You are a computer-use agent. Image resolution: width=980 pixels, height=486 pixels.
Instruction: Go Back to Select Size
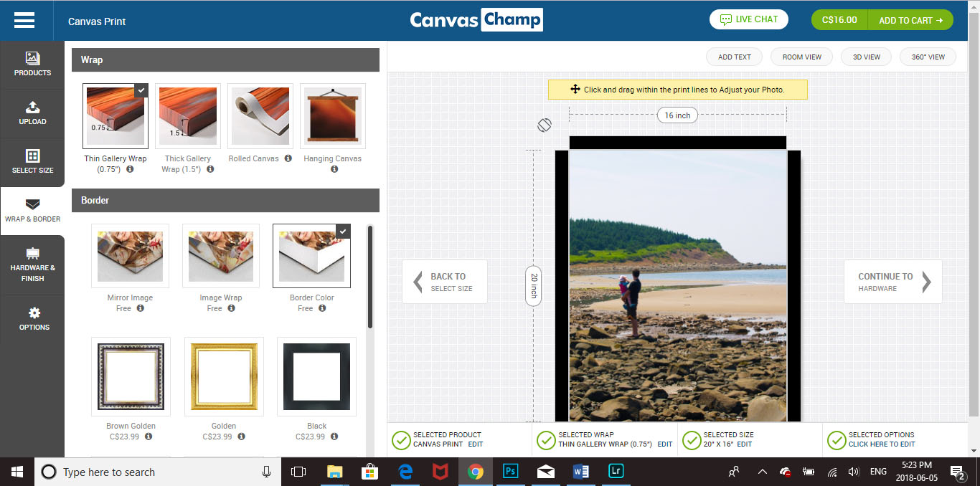[445, 282]
